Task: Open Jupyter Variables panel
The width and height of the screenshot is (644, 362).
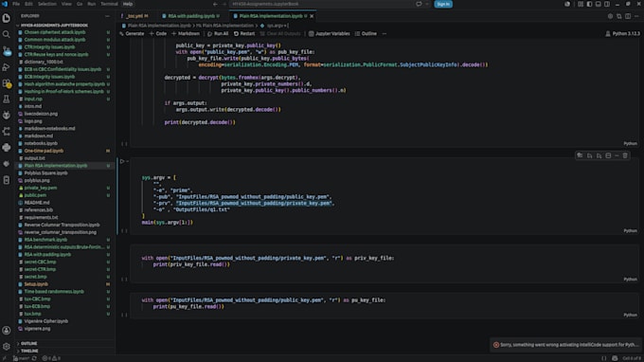Action: click(x=330, y=34)
